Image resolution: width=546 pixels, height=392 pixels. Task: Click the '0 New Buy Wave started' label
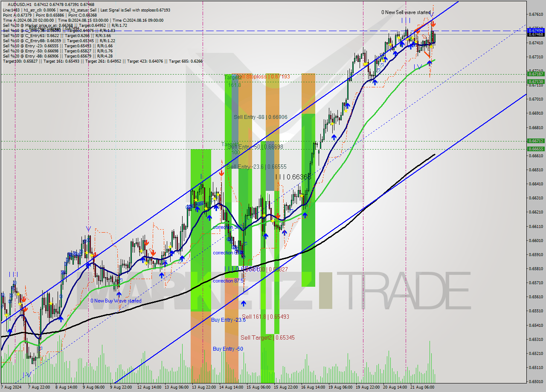click(x=116, y=301)
